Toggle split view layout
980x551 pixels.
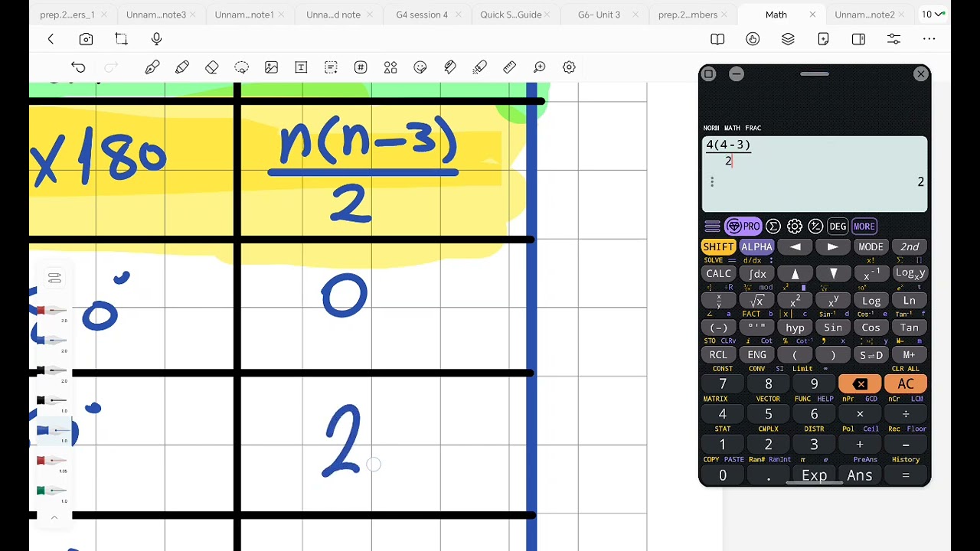coord(858,39)
